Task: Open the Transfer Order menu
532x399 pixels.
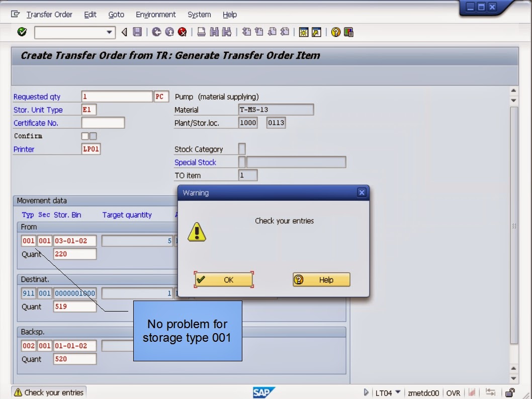Action: pyautogui.click(x=49, y=15)
